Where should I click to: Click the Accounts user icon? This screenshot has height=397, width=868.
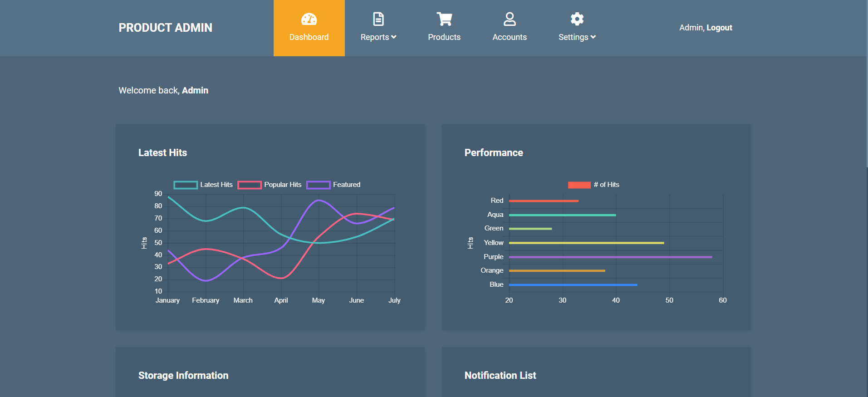[510, 19]
